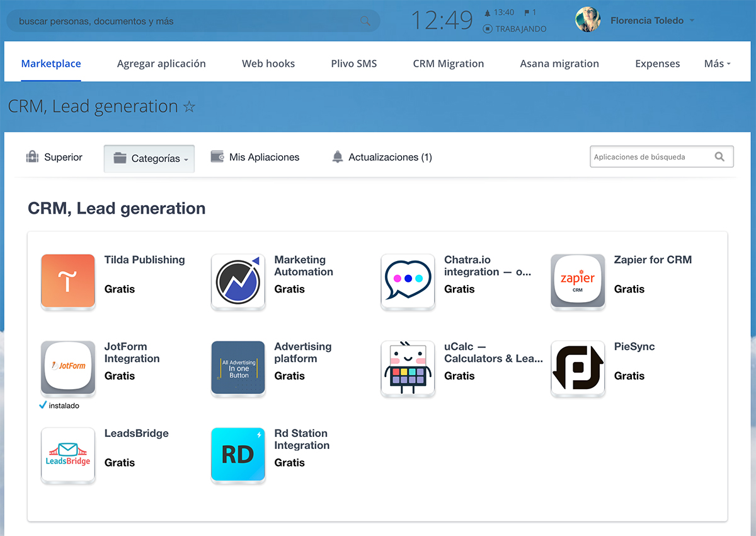Open the CRM Migration tab
The image size is (756, 536).
449,64
